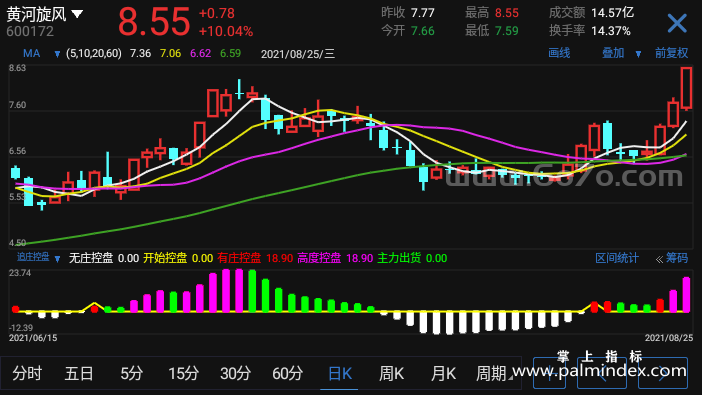Switch to the 分时 intraday tab

[27, 373]
